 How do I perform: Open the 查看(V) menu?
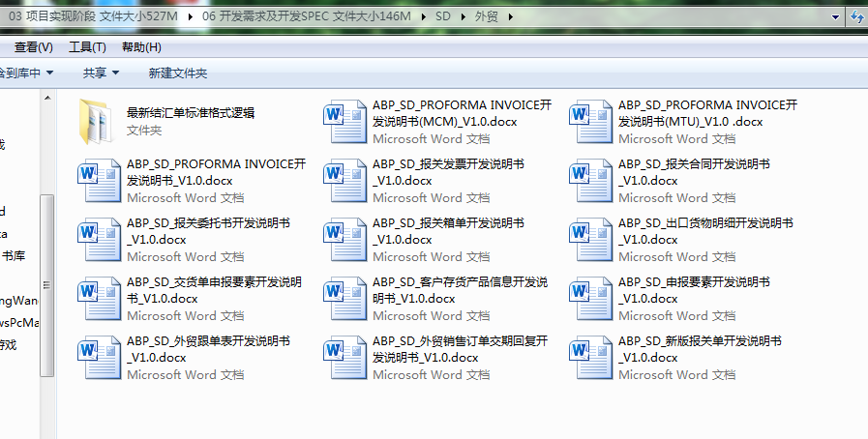[x=33, y=47]
